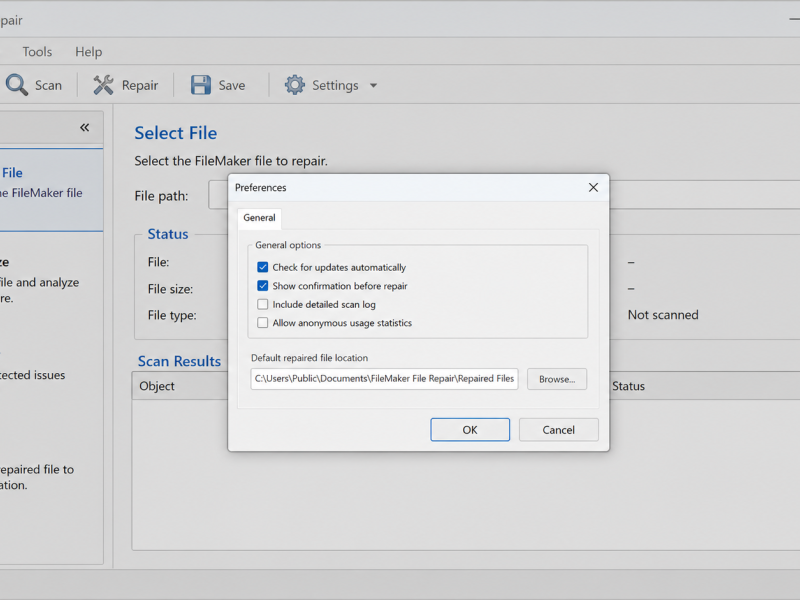Disable Check for updates automatically
This screenshot has width=800, height=600.
(x=263, y=267)
